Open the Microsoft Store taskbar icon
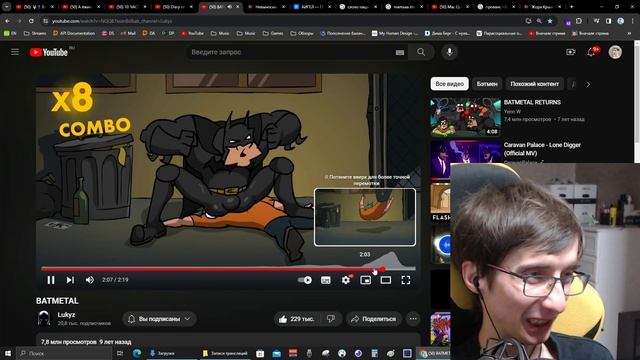The image size is (640, 360). click(x=260, y=353)
